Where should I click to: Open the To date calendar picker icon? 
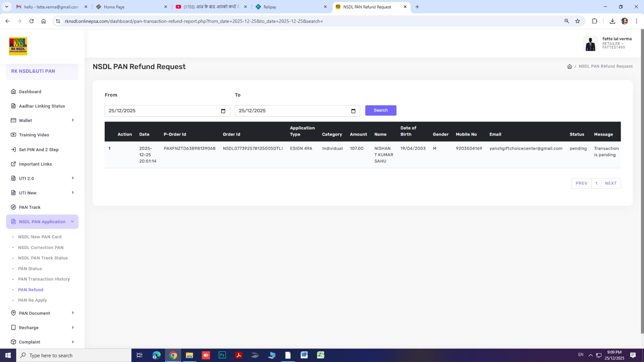click(x=353, y=111)
